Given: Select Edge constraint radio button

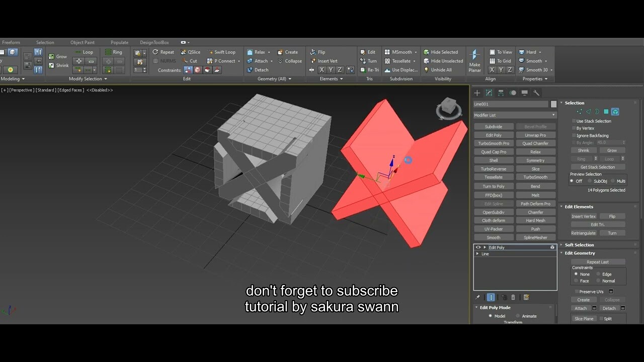Looking at the screenshot, I should [x=598, y=274].
